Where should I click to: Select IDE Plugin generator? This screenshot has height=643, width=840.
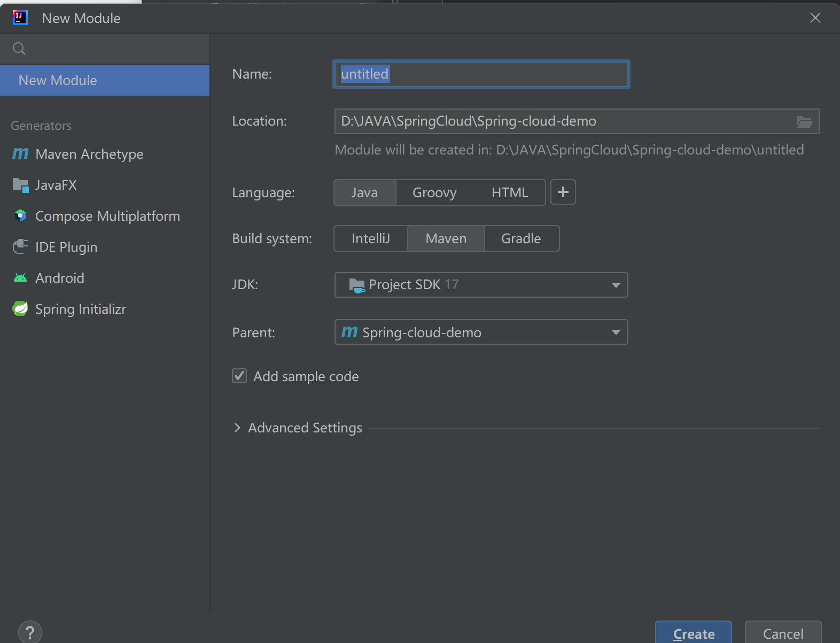[105, 247]
